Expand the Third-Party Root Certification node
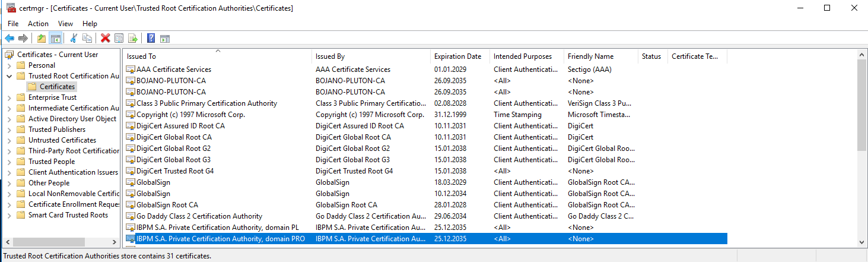This screenshot has width=868, height=262. (9, 151)
